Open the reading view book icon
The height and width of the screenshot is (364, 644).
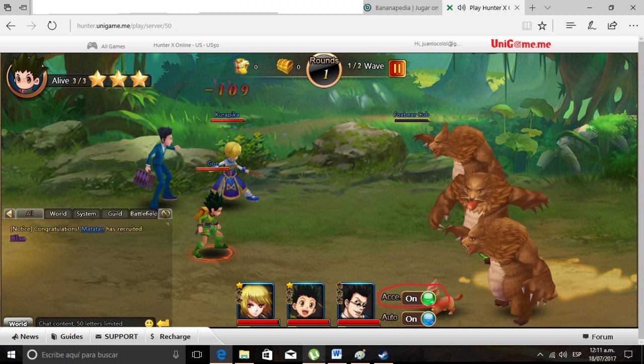tap(527, 26)
